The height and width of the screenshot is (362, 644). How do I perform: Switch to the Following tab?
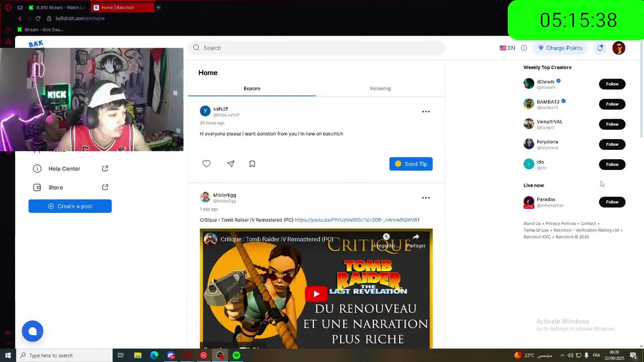tap(380, 88)
